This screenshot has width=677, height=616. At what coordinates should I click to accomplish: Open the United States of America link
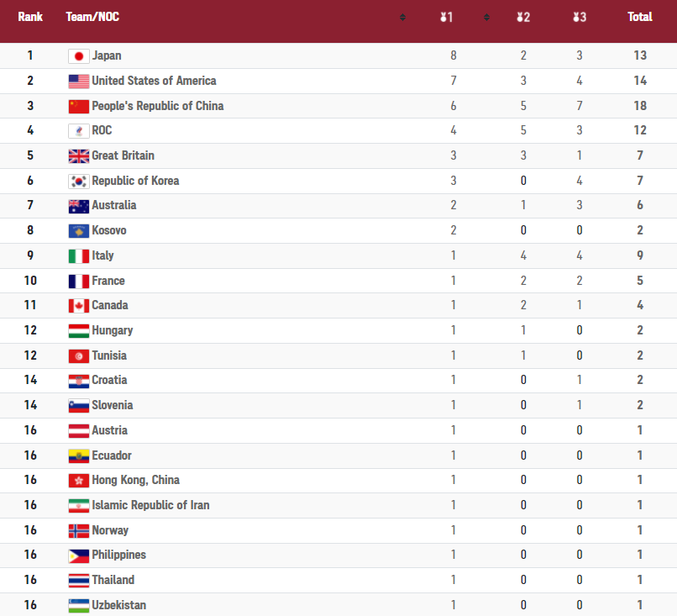[x=155, y=81]
